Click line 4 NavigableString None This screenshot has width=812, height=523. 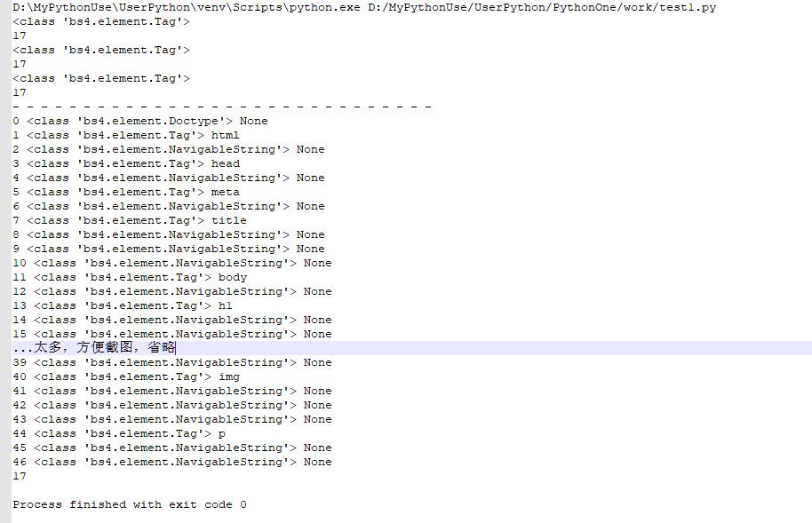pyautogui.click(x=168, y=178)
